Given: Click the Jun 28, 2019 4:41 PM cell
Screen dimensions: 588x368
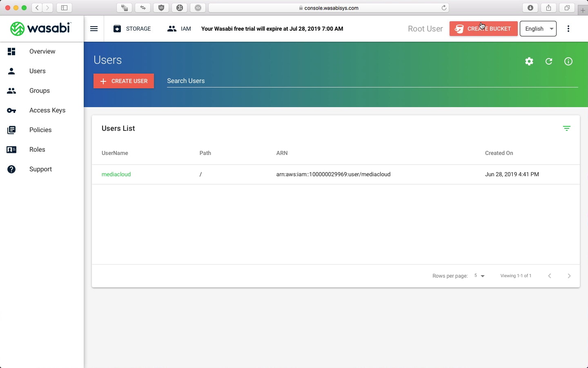Looking at the screenshot, I should tap(512, 174).
